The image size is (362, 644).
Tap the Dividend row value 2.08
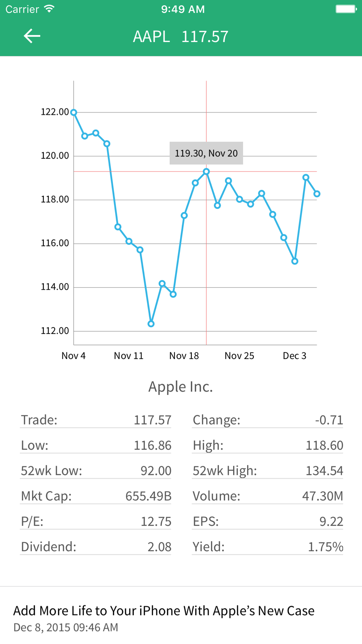159,547
